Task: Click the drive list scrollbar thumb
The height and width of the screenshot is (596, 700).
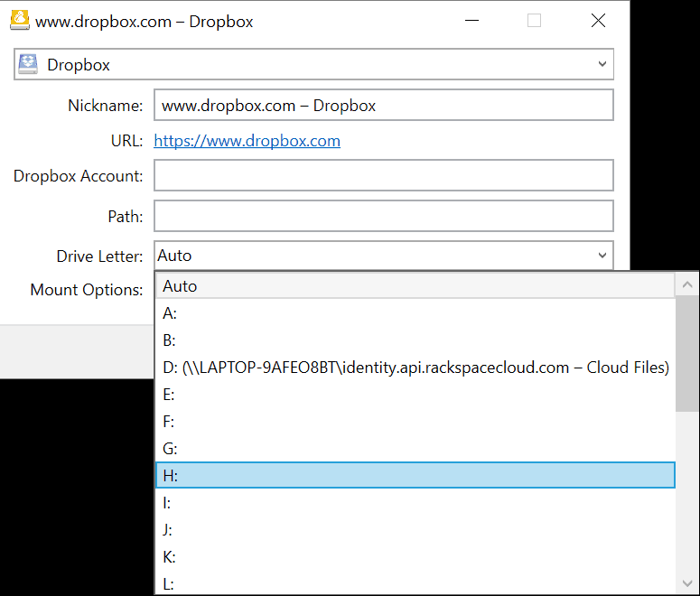Action: tap(687, 354)
